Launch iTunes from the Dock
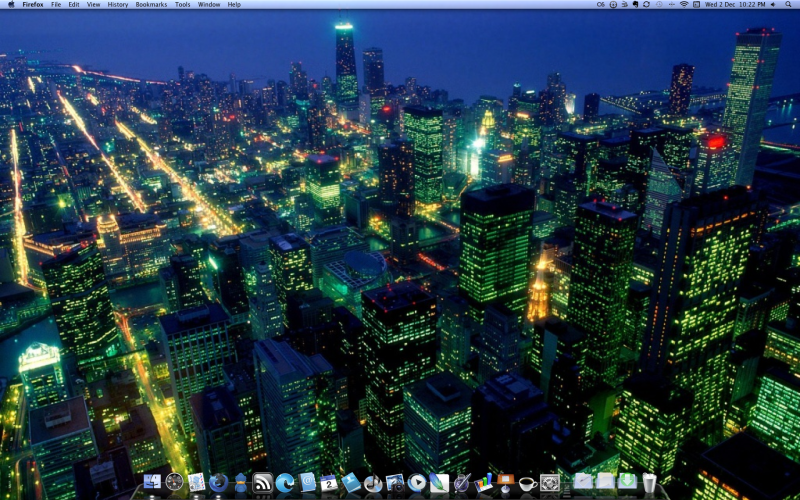The height and width of the screenshot is (500, 800). (373, 482)
